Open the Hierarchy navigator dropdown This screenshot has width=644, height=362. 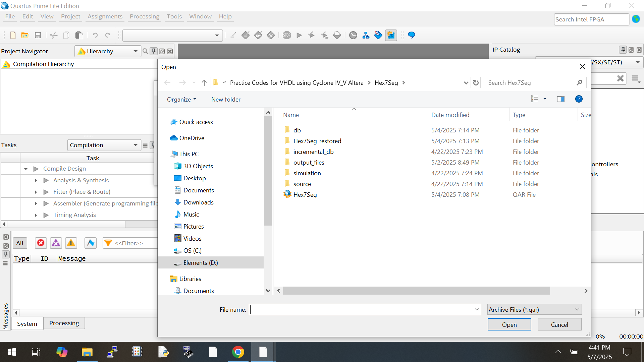[135, 51]
